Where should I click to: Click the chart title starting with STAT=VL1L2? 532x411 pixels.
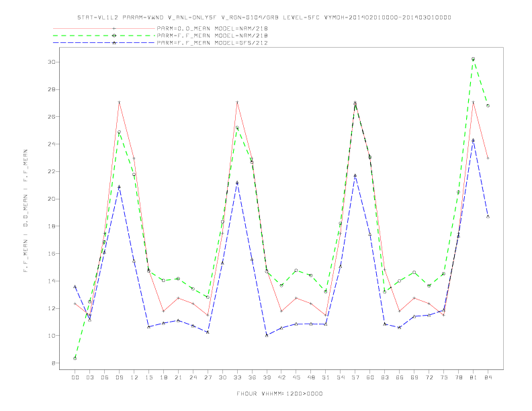point(264,17)
